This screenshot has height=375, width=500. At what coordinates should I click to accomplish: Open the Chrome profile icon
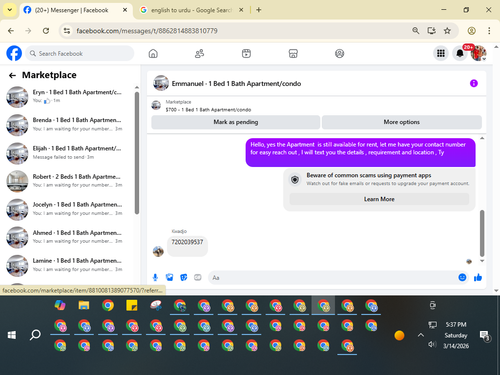(471, 31)
